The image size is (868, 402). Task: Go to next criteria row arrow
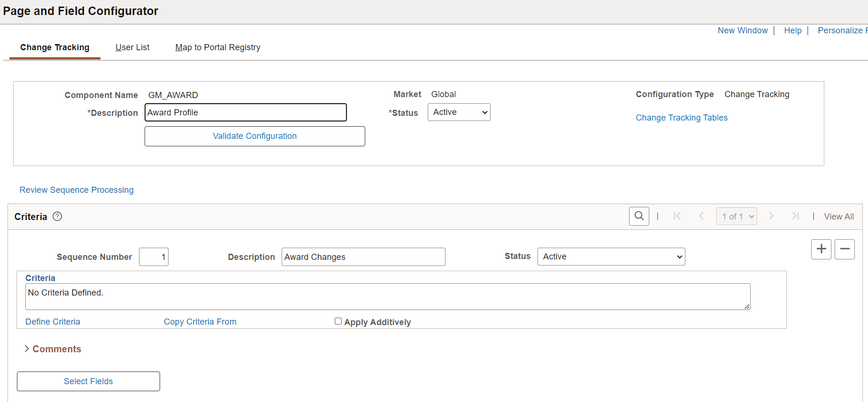pyautogui.click(x=771, y=216)
